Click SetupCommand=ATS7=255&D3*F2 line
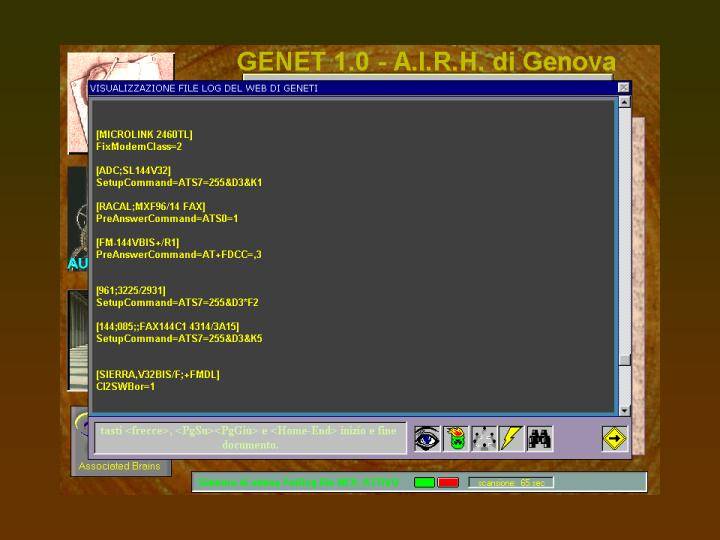This screenshot has height=540, width=720. [x=177, y=303]
